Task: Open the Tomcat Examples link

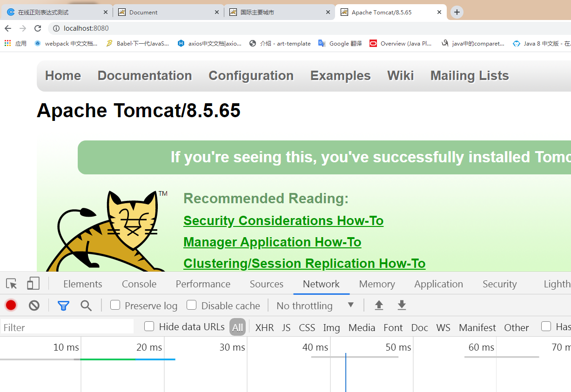Action: click(341, 76)
